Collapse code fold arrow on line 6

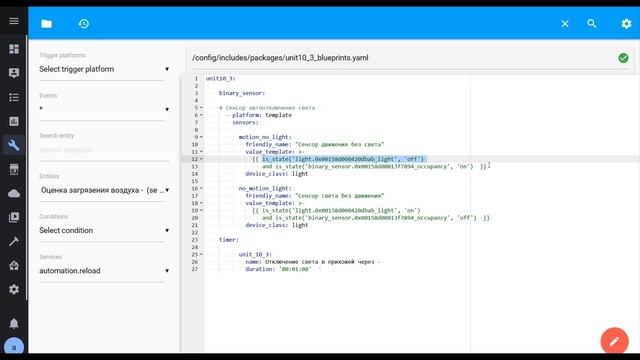pyautogui.click(x=202, y=115)
